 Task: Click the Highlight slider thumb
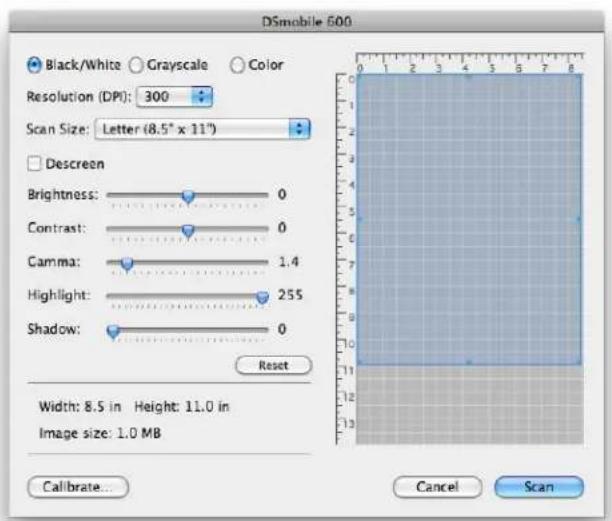[x=262, y=297]
